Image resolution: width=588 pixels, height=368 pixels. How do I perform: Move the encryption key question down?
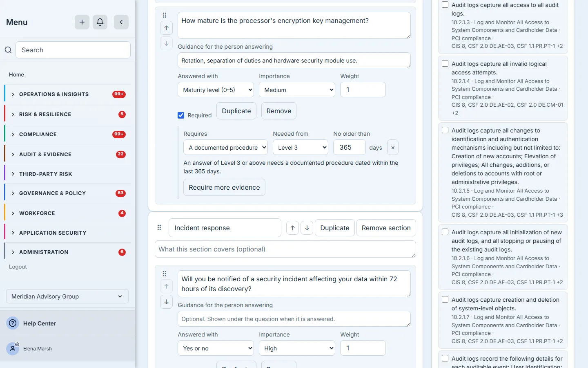(x=167, y=43)
